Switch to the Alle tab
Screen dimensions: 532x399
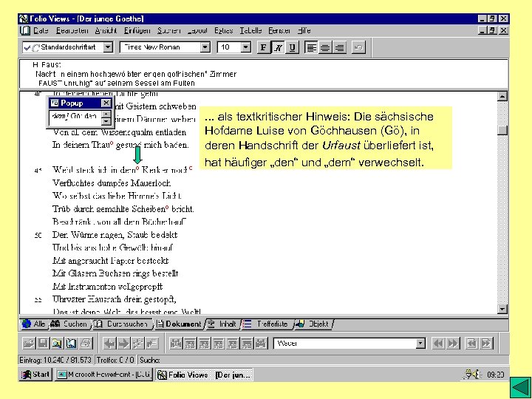[34, 324]
